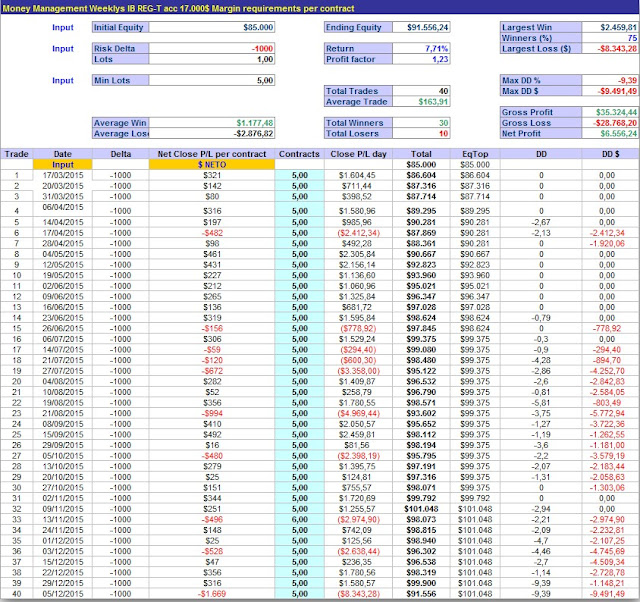
Task: Click the Gross Profit value $35.324,44
Action: coord(610,112)
